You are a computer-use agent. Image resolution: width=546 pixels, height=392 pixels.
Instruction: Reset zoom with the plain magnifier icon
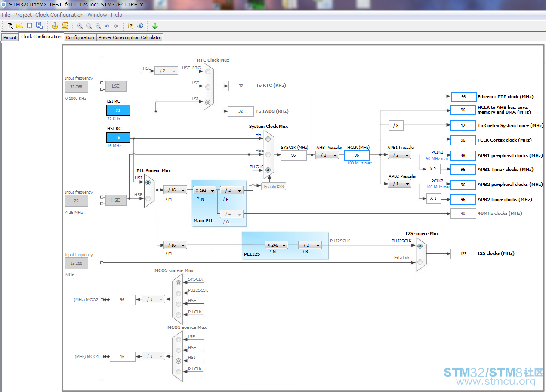(x=89, y=26)
